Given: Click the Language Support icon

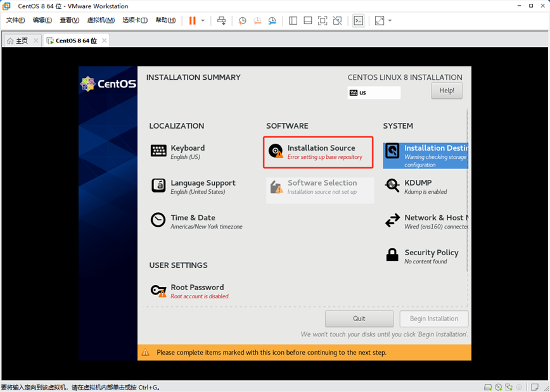Looking at the screenshot, I should (x=158, y=186).
